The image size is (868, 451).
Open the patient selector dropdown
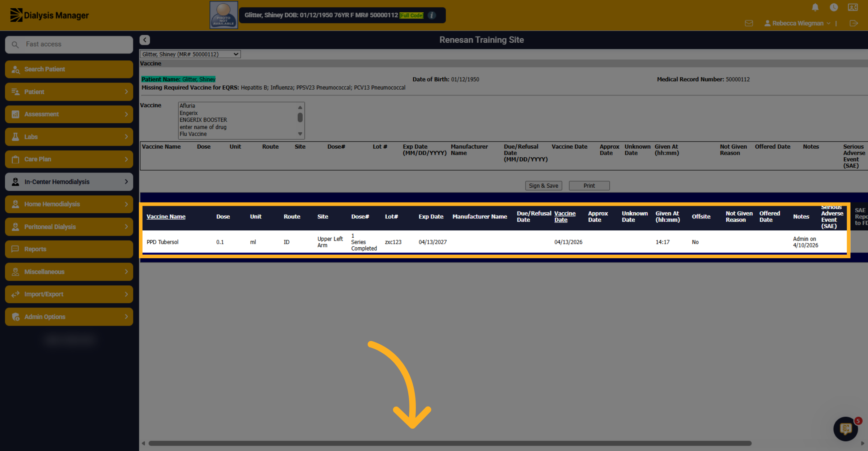pos(190,54)
